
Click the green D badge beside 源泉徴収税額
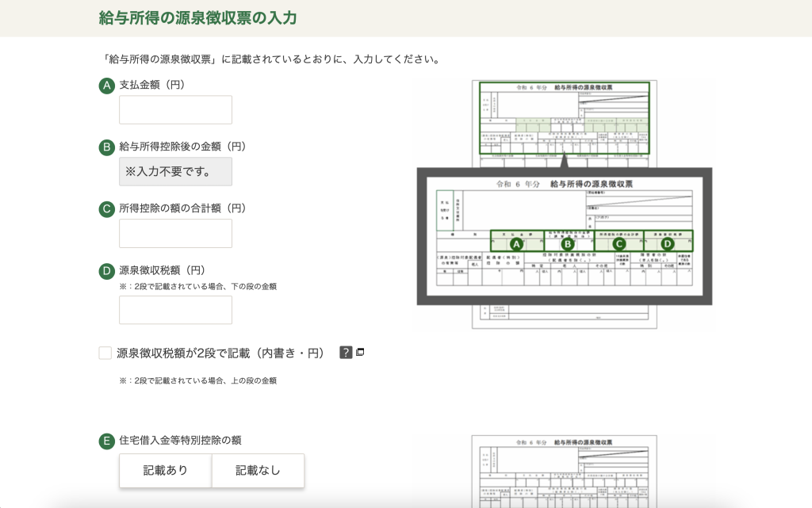pyautogui.click(x=107, y=271)
